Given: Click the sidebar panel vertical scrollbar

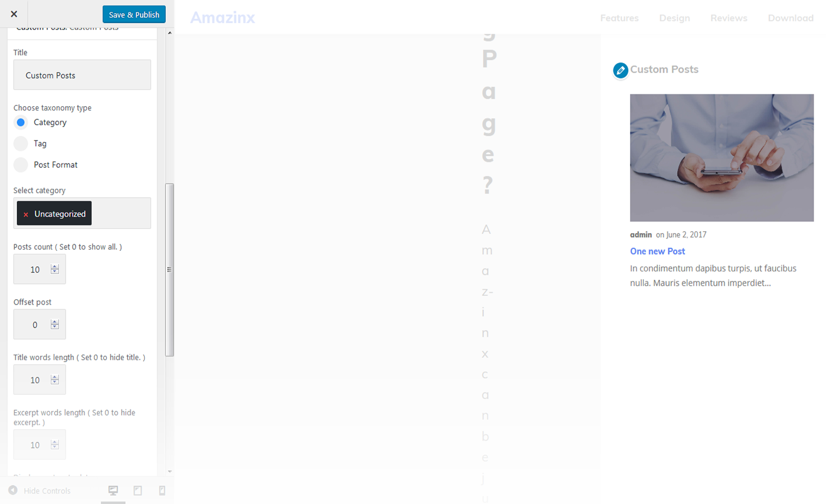Looking at the screenshot, I should point(169,269).
